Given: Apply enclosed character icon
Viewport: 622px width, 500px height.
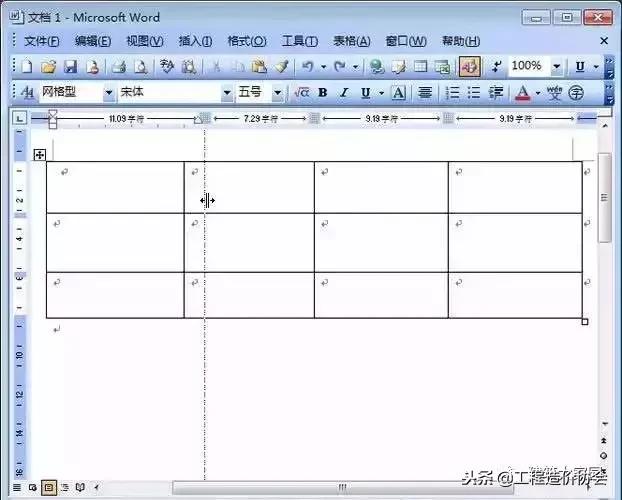Looking at the screenshot, I should 576,93.
